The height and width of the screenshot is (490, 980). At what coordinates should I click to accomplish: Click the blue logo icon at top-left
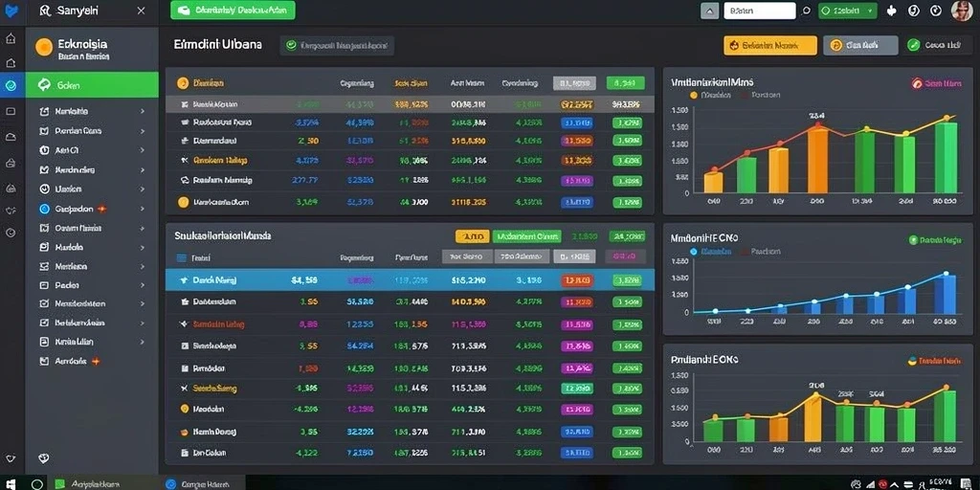(11, 11)
